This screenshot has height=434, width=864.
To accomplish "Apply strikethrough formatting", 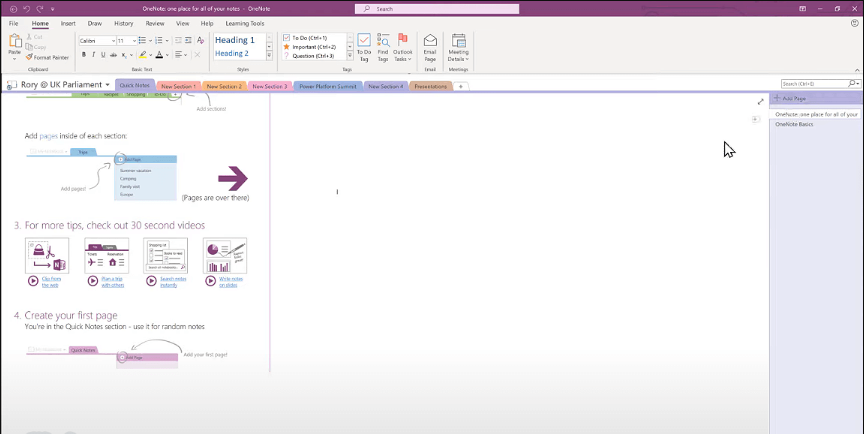I will click(x=113, y=55).
